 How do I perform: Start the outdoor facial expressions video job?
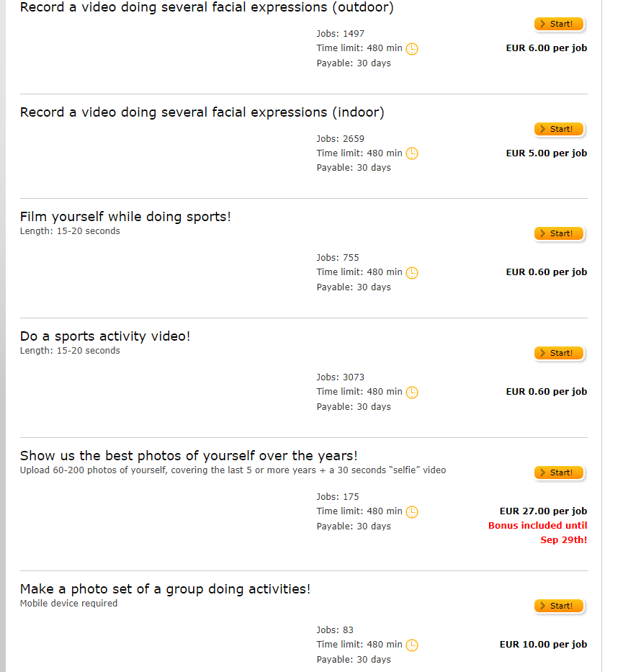pos(559,24)
